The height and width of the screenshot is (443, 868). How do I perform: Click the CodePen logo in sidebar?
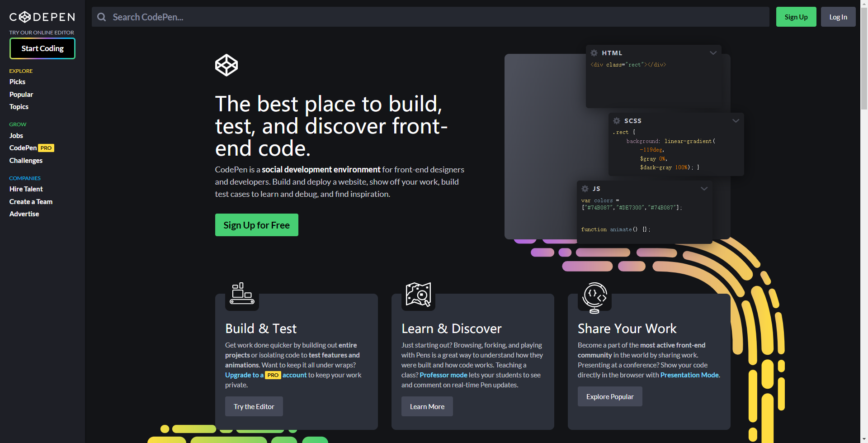click(42, 17)
